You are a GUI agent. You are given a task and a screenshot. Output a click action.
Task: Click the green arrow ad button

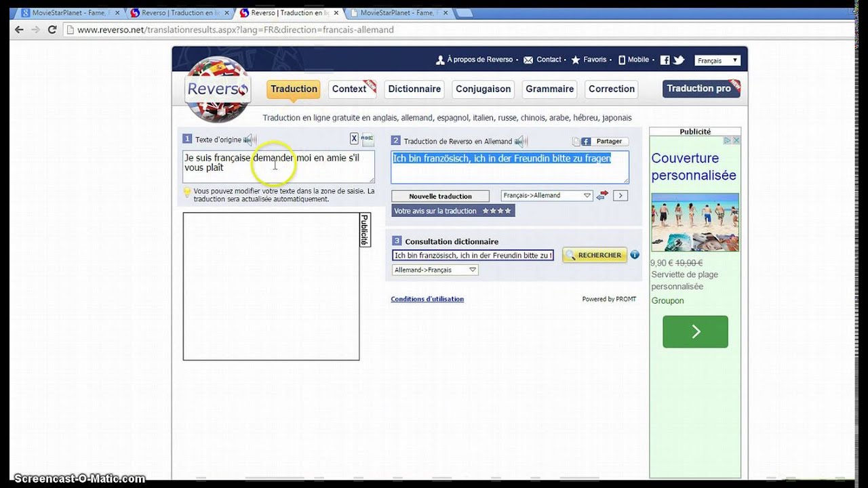click(x=695, y=331)
